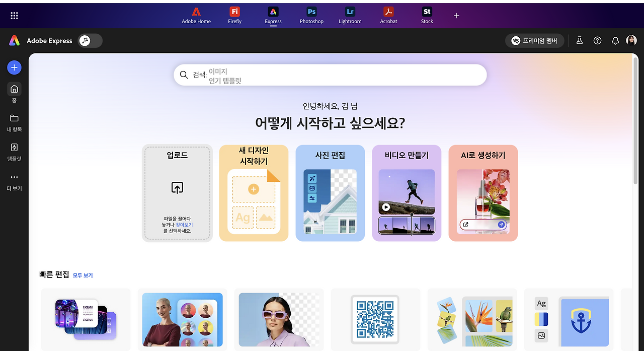Open the beaker labs icon
The width and height of the screenshot is (644, 351).
point(580,41)
